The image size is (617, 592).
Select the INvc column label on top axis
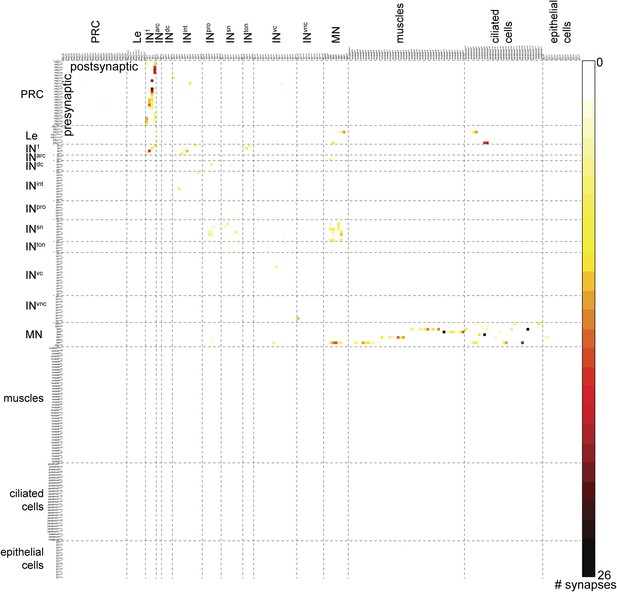point(276,34)
